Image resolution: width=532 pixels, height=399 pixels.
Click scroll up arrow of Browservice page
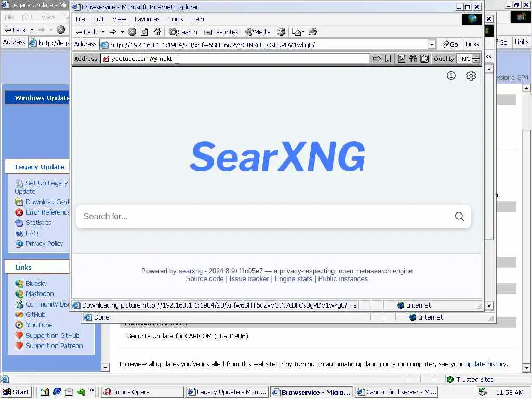[488, 69]
